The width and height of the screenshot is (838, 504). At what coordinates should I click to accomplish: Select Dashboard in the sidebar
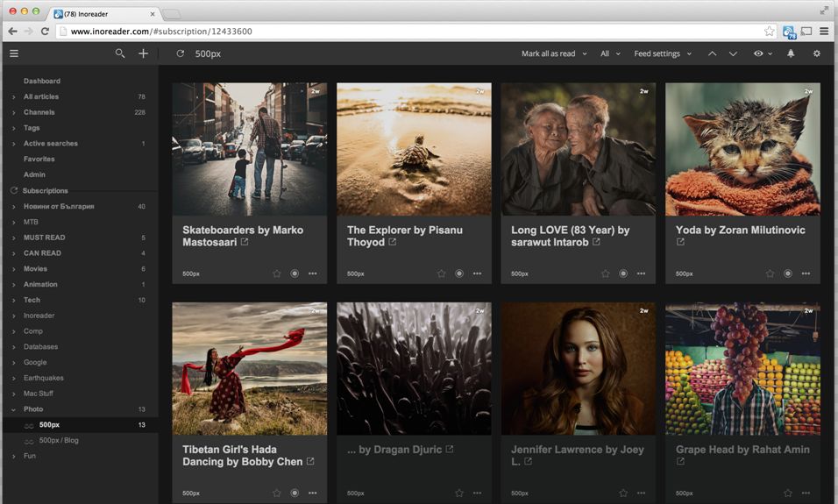42,81
